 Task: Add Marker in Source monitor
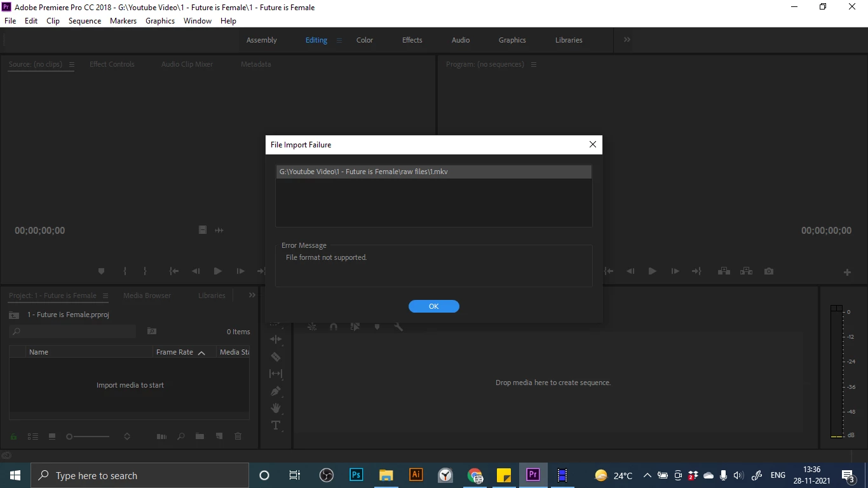(101, 271)
